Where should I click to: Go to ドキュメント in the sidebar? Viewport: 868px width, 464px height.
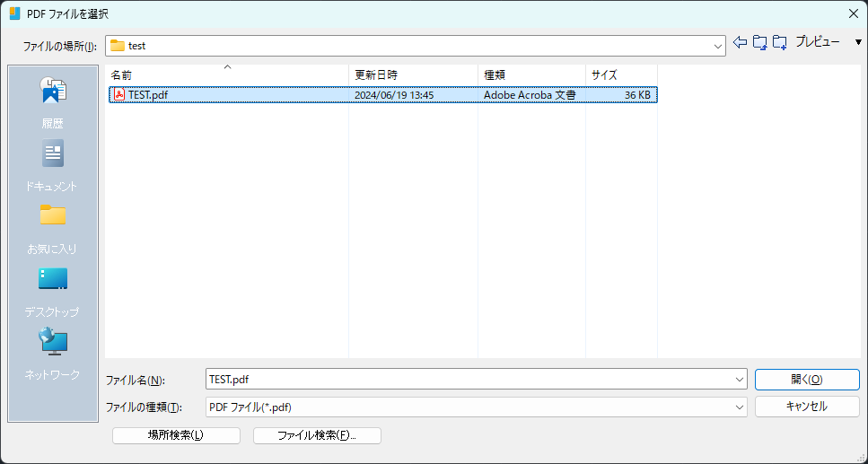tap(53, 165)
